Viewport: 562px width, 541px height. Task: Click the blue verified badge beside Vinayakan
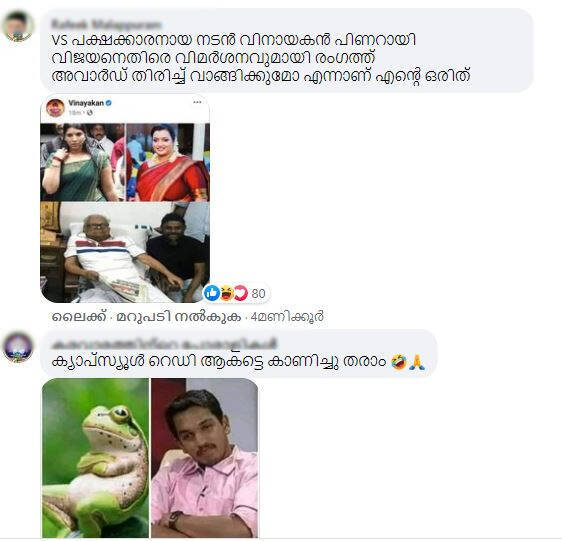[x=109, y=103]
